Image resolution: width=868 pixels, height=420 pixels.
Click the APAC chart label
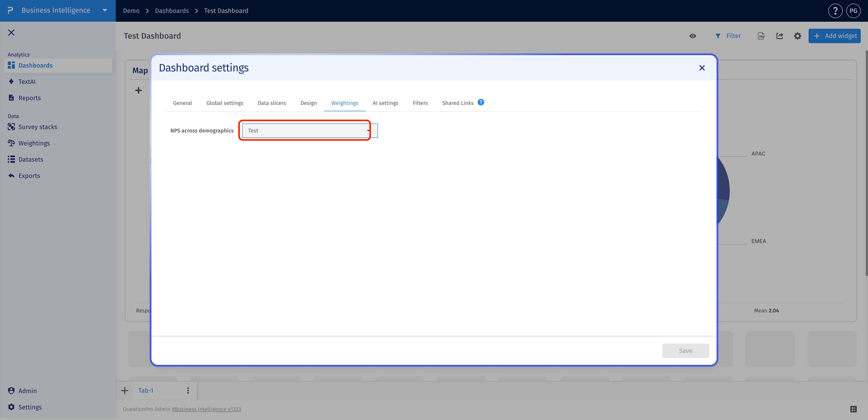(x=758, y=153)
